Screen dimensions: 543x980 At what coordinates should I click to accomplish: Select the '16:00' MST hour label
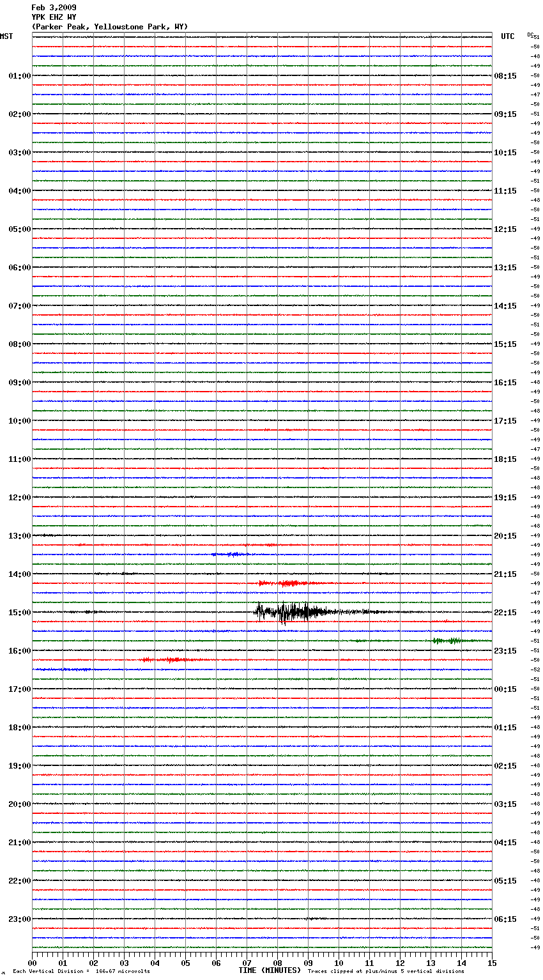coord(19,651)
